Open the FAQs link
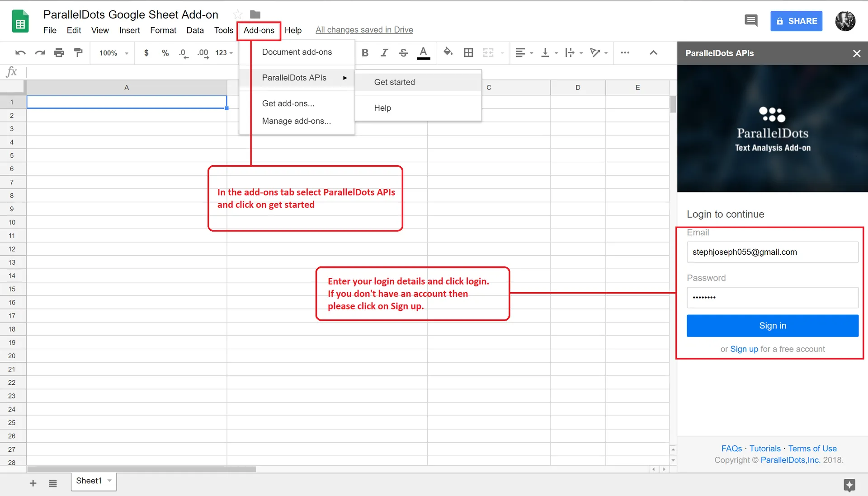The width and height of the screenshot is (868, 496). tap(731, 449)
